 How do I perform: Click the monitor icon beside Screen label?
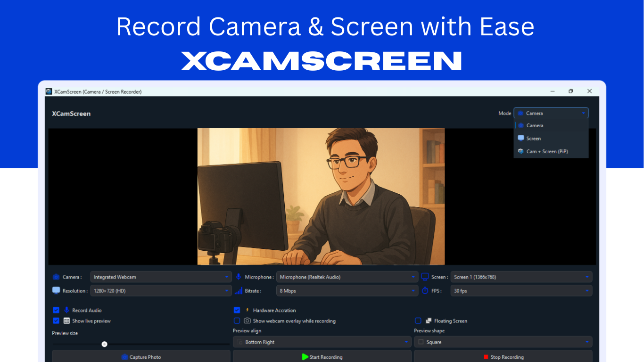pyautogui.click(x=425, y=277)
